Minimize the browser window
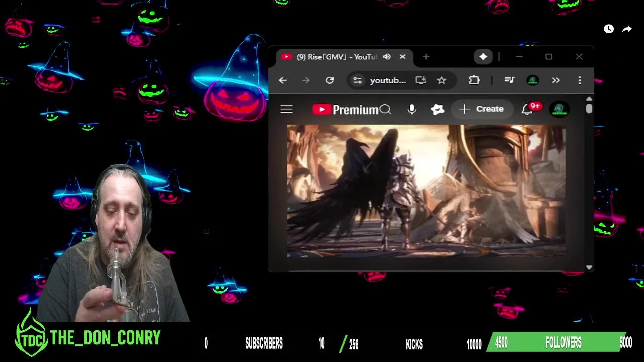 519,57
